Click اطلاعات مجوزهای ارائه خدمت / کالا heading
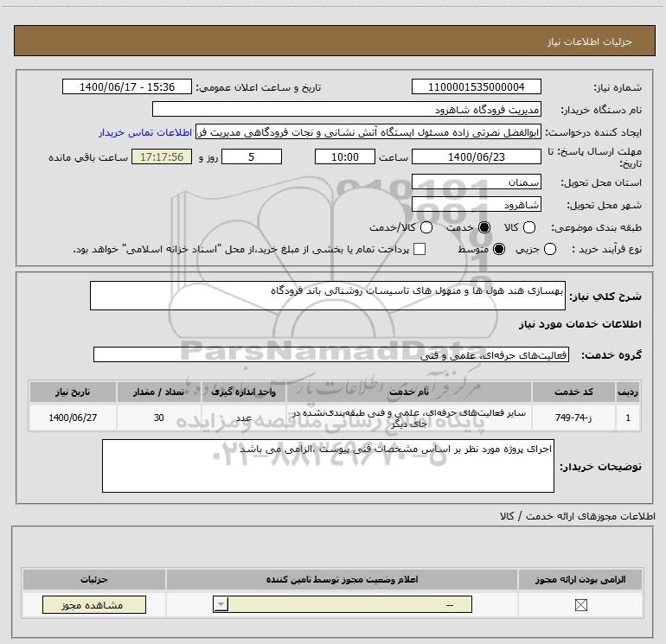Image resolution: width=666 pixels, height=644 pixels. tap(577, 516)
